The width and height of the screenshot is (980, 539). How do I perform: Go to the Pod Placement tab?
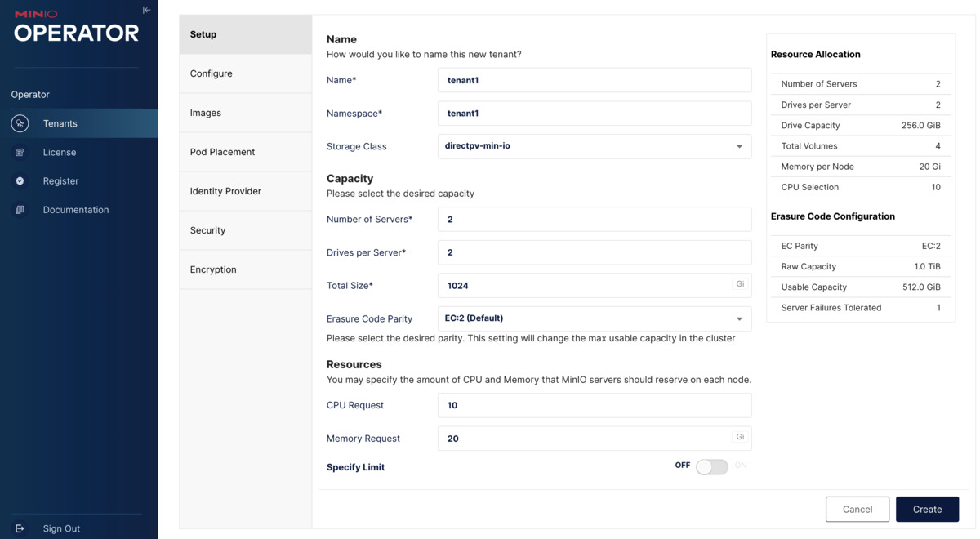[246, 152]
